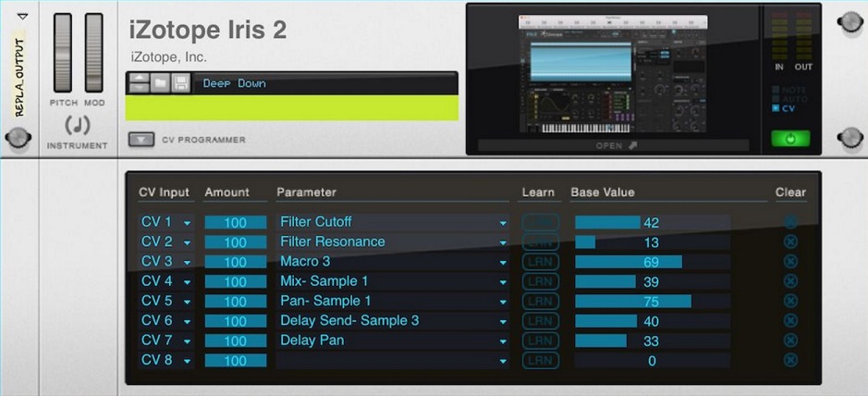Enable learn (LRN) for Pan- Sample 1 row
The image size is (868, 396).
(540, 301)
